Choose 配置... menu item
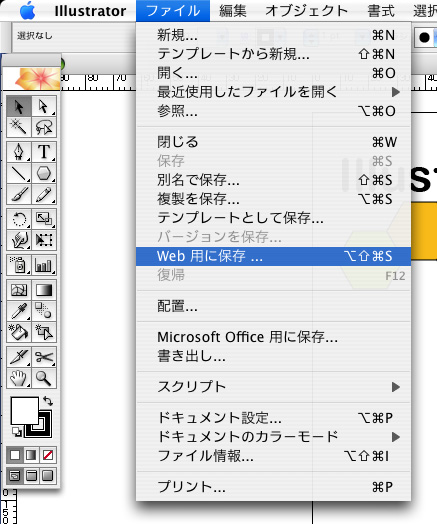437x524 pixels. point(273,306)
